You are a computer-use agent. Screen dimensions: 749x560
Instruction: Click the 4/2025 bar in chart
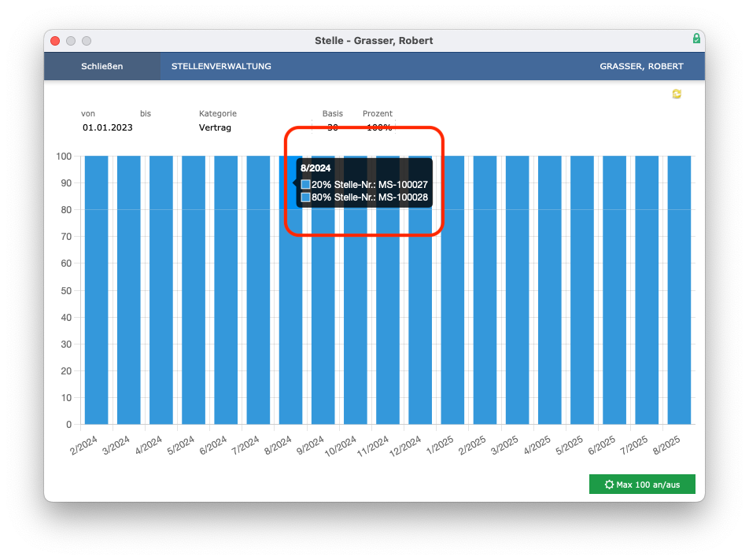click(550, 289)
